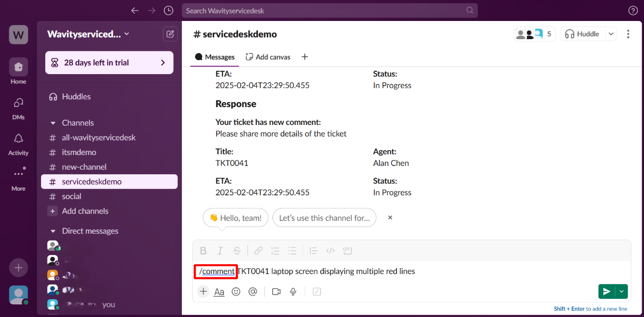Go forward with the right arrow

click(x=151, y=10)
